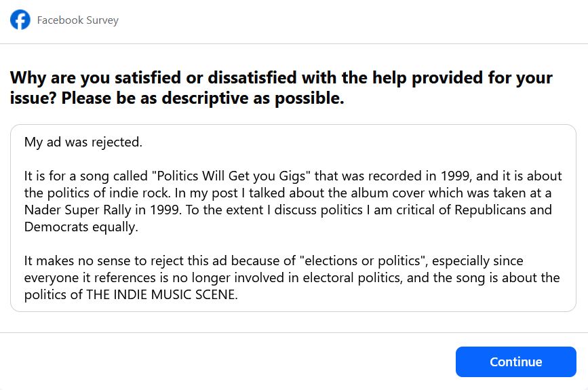Place cursor on the word "Democrats"
Viewport: 588px width, 390px height.
click(x=56, y=227)
